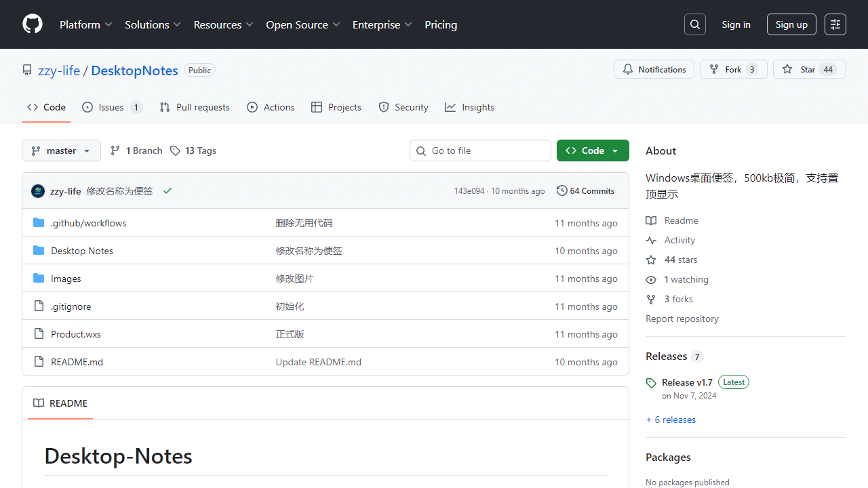
Task: Expand the Resources menu
Action: 223,24
